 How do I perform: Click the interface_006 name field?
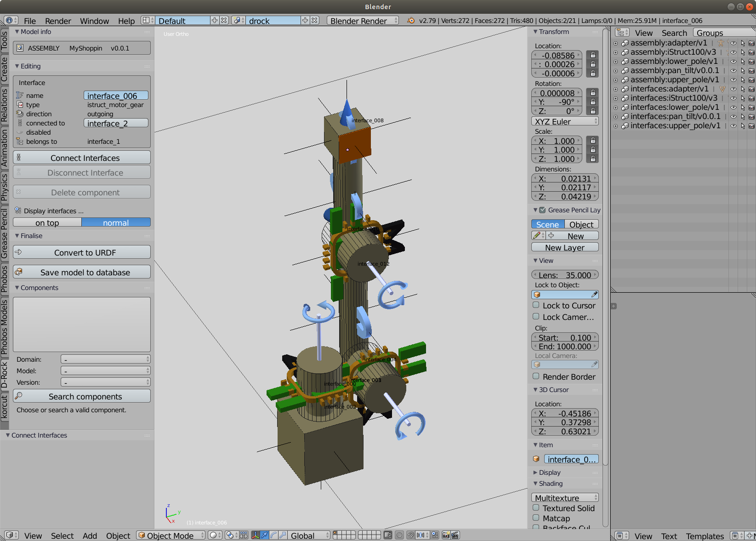(x=116, y=96)
